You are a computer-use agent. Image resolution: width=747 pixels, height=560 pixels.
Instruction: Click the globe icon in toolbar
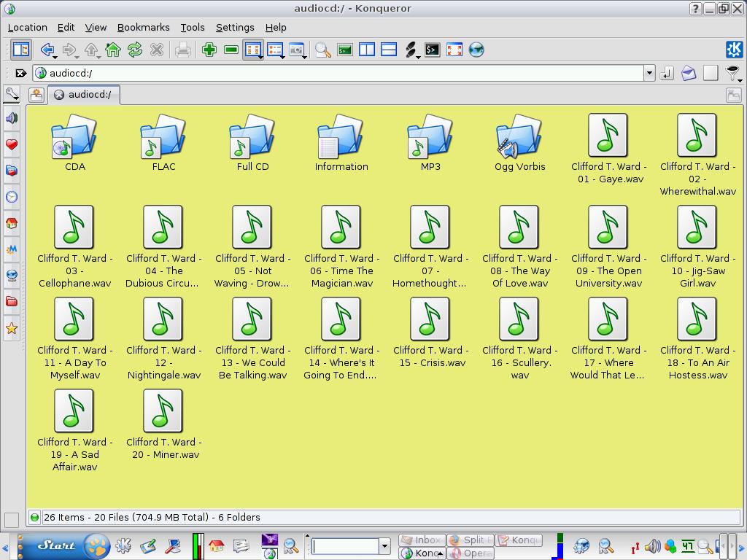[x=476, y=50]
